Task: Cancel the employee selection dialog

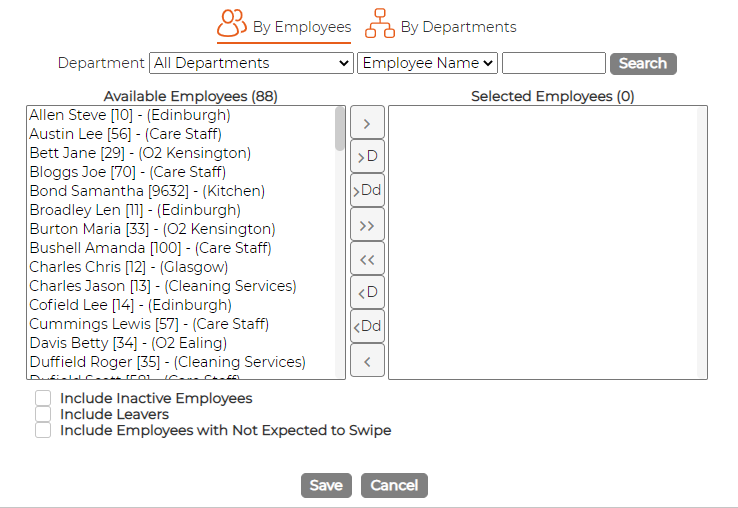Action: pyautogui.click(x=394, y=485)
